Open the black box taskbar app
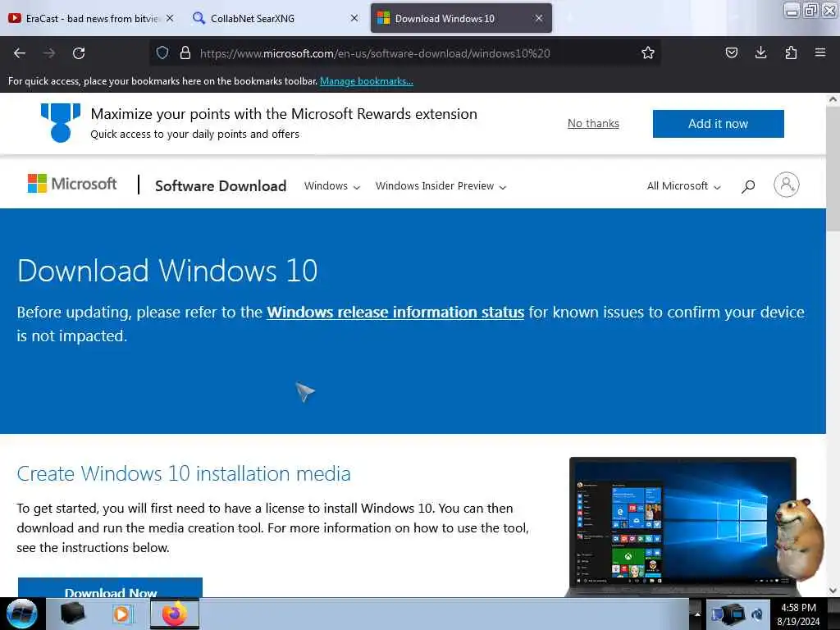 (x=72, y=614)
